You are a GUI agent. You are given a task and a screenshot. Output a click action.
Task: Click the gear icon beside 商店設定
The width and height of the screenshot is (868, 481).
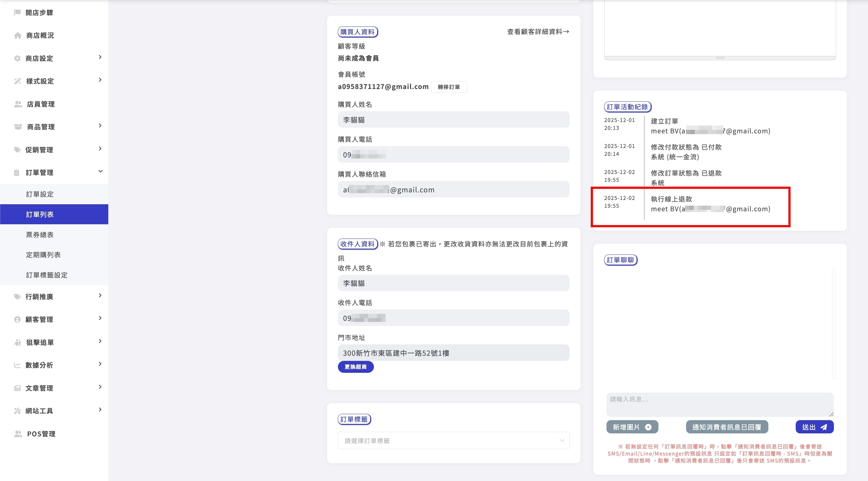17,58
